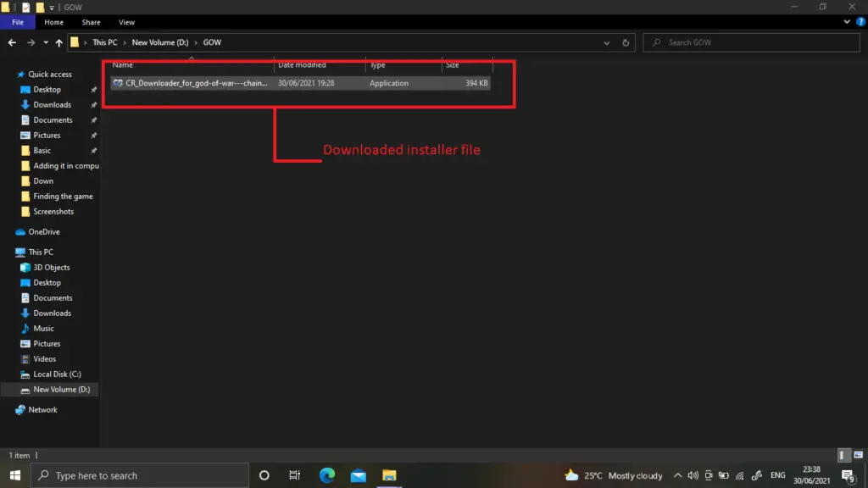Open File Explorer help

[x=860, y=22]
